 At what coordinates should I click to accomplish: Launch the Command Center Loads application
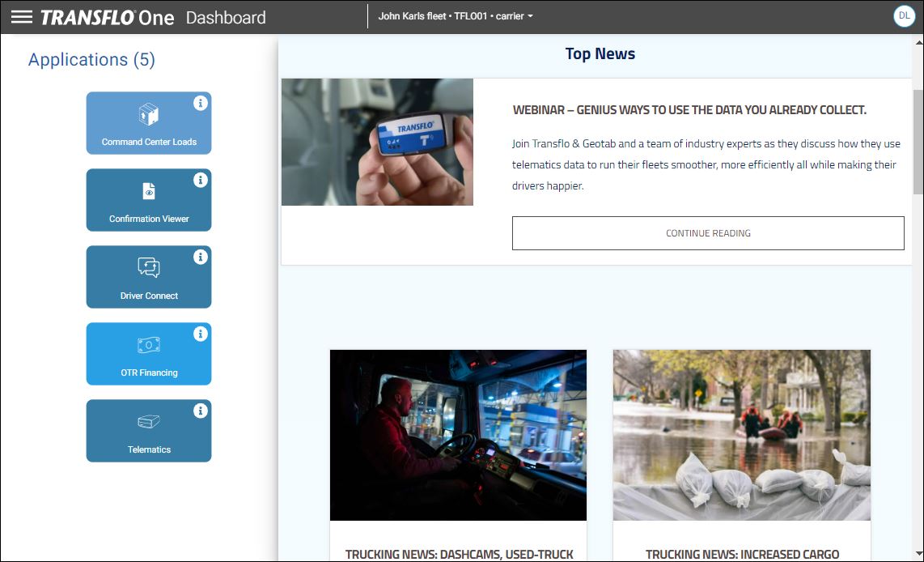[149, 123]
